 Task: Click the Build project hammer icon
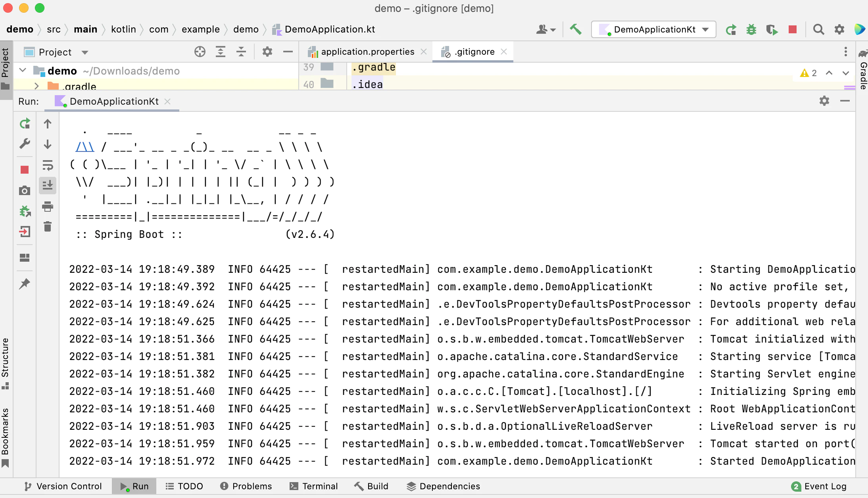[576, 29]
